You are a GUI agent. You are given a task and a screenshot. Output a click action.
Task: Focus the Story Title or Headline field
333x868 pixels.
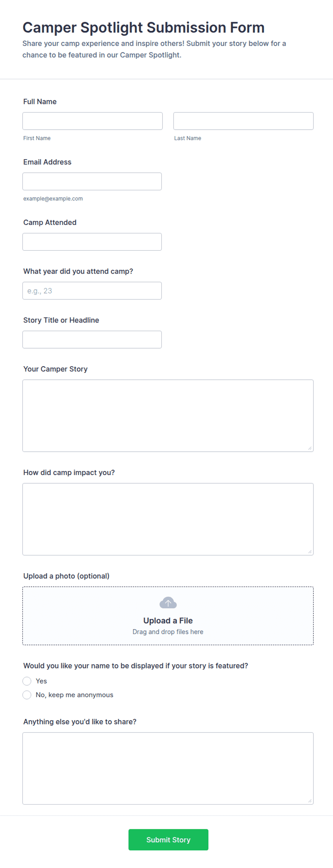[92, 340]
